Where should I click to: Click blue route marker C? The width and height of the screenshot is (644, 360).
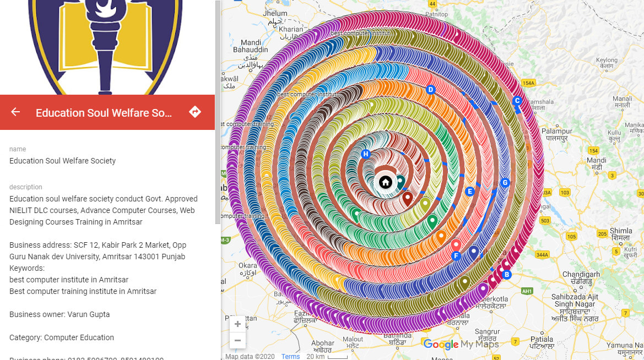[x=517, y=101]
